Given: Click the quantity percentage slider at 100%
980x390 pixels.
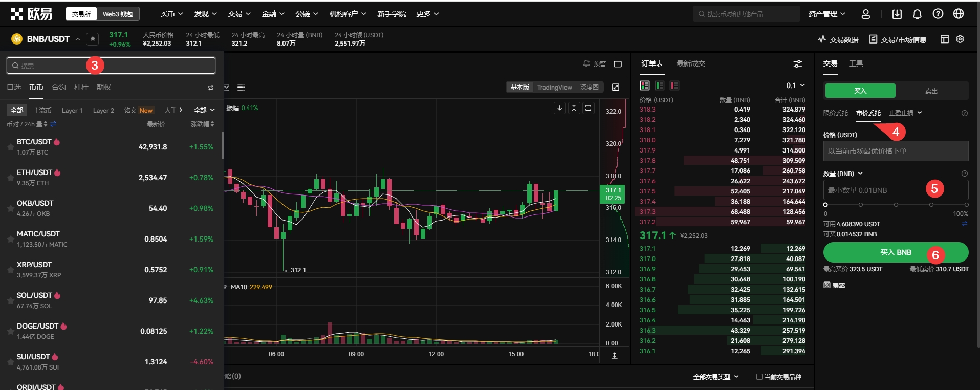Looking at the screenshot, I should pyautogui.click(x=966, y=205).
